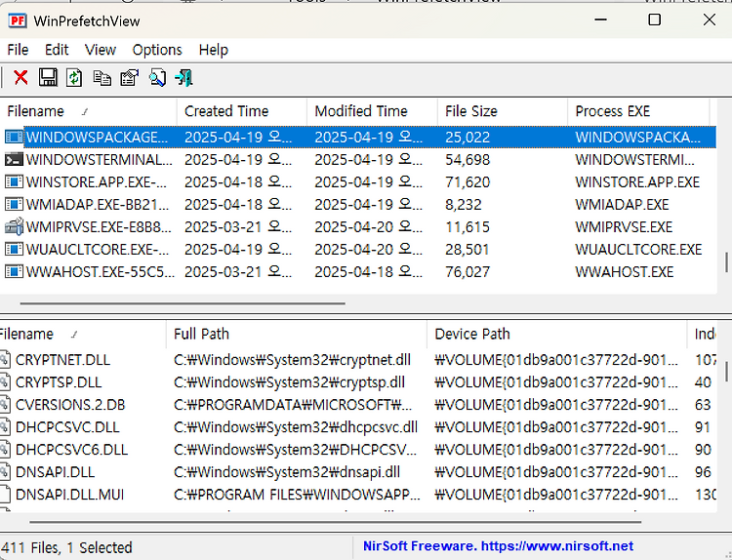Click the Index column header
732x560 pixels.
704,334
